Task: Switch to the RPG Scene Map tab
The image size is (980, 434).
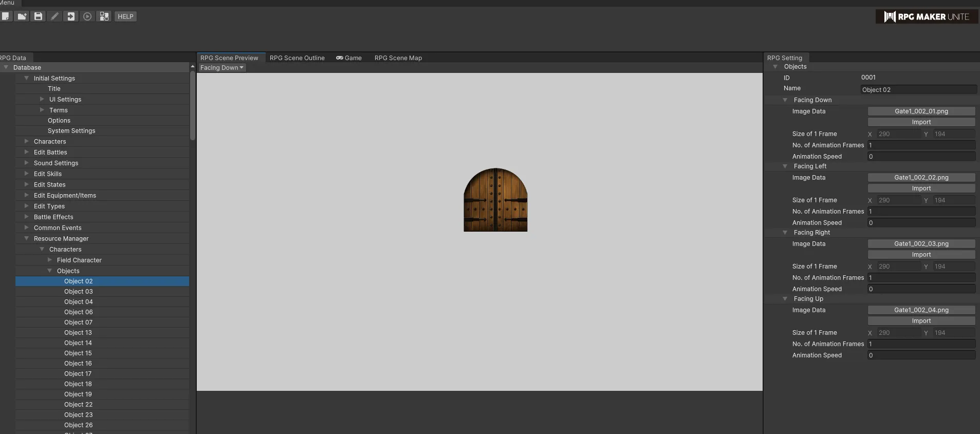Action: tap(398, 58)
